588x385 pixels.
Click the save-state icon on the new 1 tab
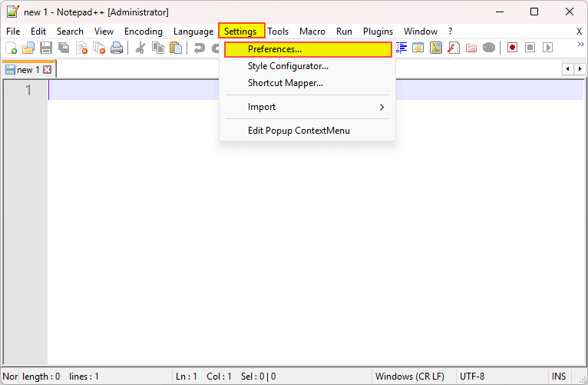pos(10,69)
